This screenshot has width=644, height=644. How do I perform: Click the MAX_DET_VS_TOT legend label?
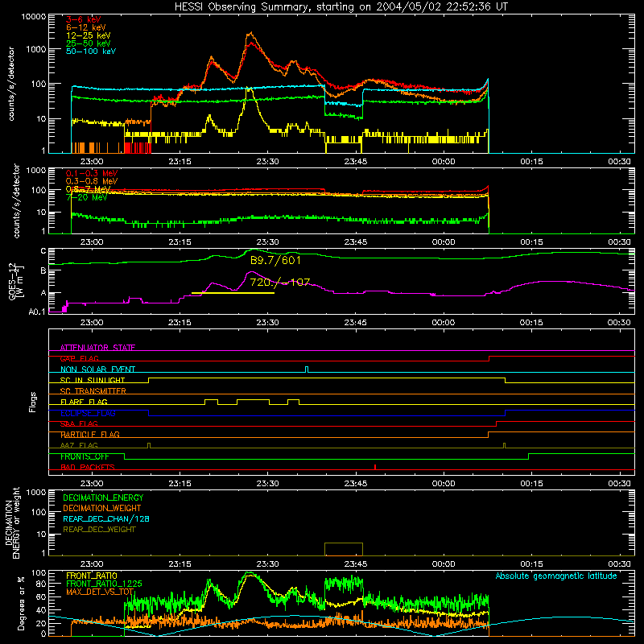(x=100, y=592)
